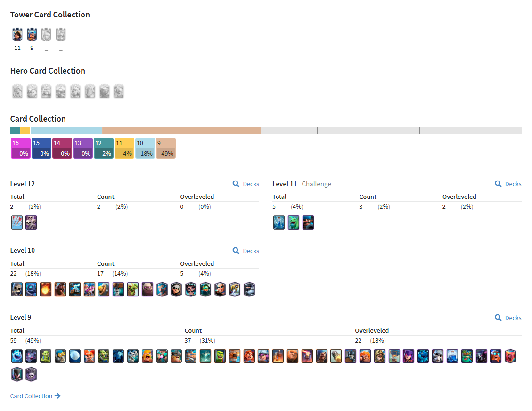The height and width of the screenshot is (411, 532).
Task: Open the Hog Rider card icon
Action: (x=60, y=289)
